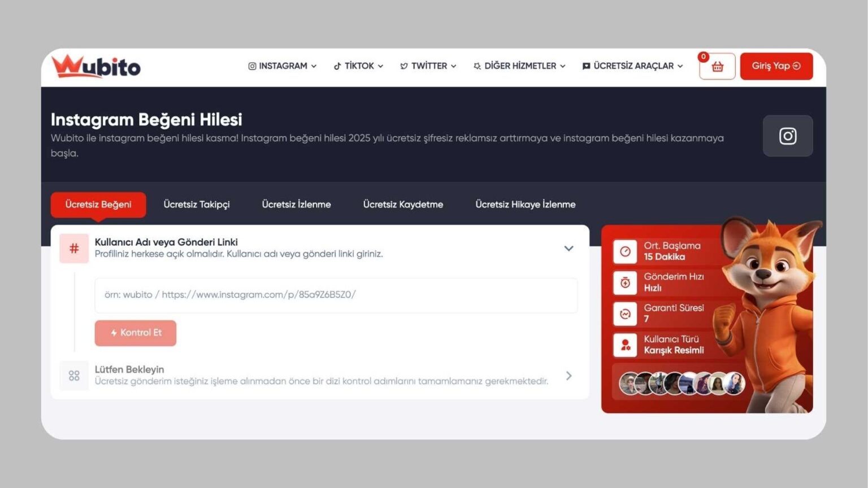Viewport: 868px width, 488px height.
Task: Click the hashtag icon beside Kullanıcı Adı
Action: pos(73,248)
